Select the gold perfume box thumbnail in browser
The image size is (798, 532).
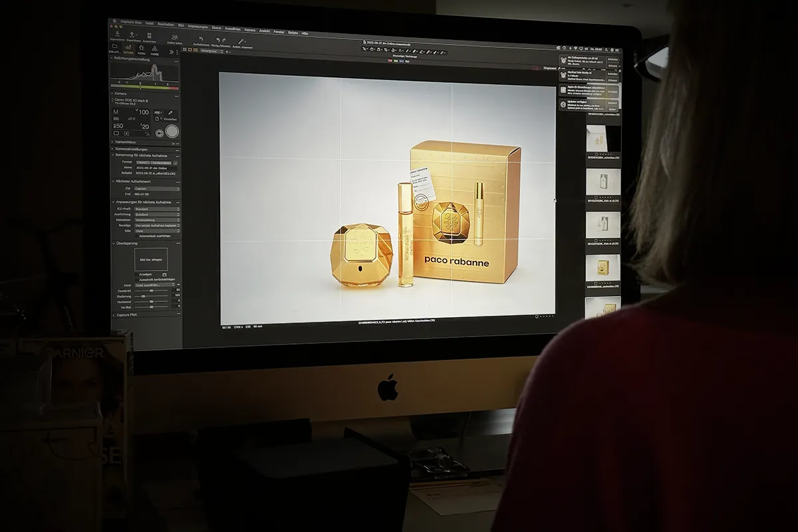point(602,266)
